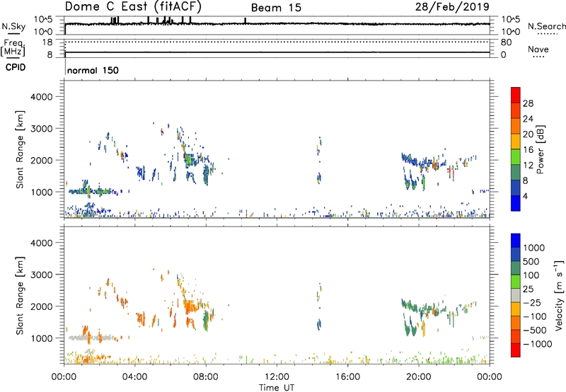Viewport: 566px width, 392px height.
Task: Click the velocity panel's 'Slant Range [km]' label
Action: click(20, 296)
